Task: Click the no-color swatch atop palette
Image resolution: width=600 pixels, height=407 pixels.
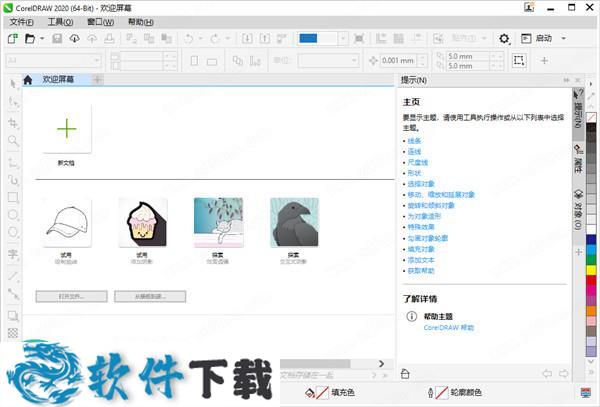Action: (591, 117)
